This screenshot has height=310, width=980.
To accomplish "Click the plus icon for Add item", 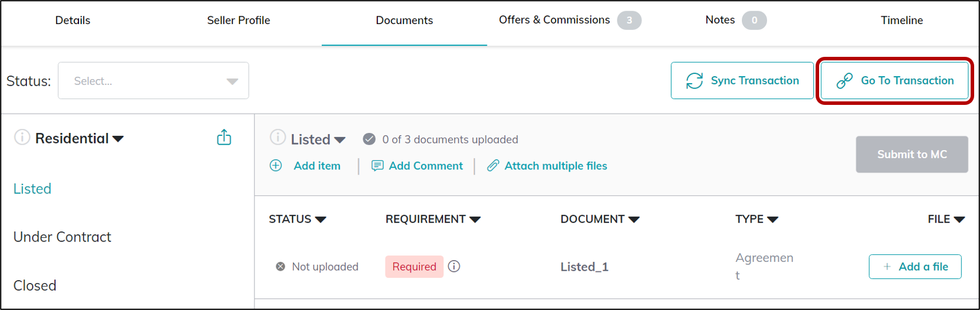I will pos(276,166).
